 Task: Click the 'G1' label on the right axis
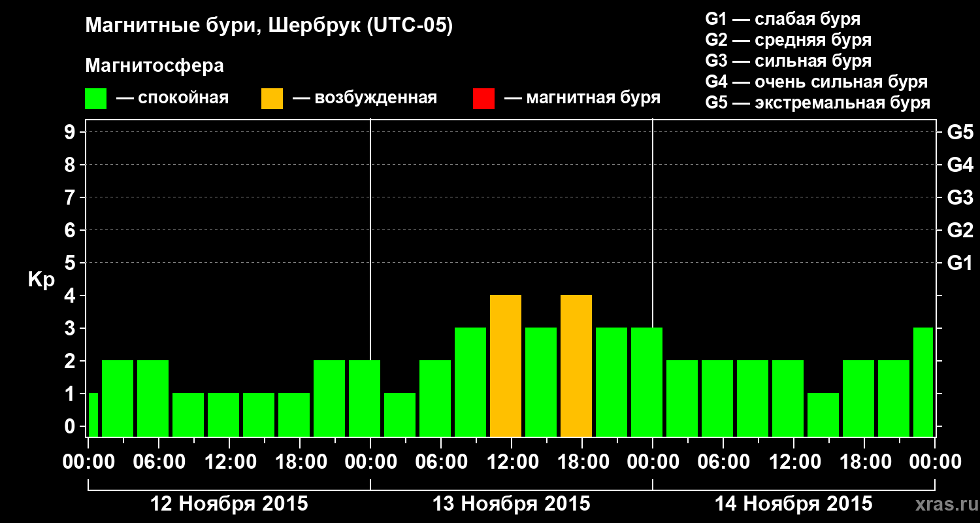pyautogui.click(x=960, y=263)
